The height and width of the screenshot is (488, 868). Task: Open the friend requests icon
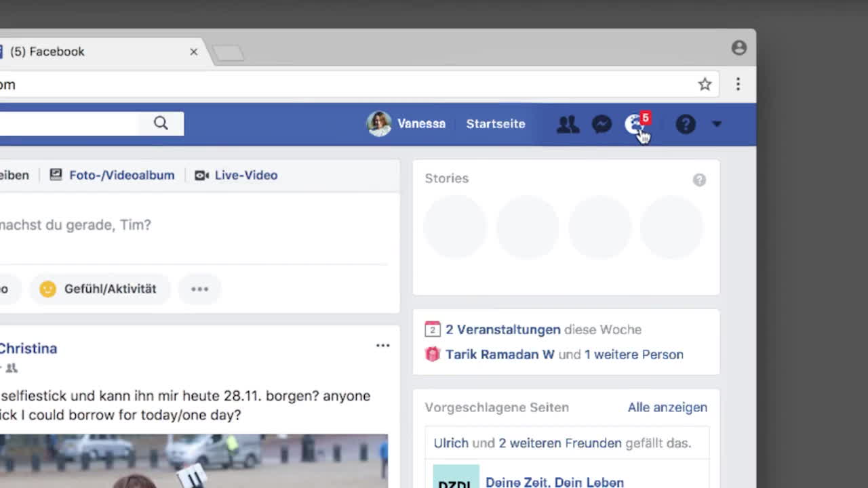[568, 124]
